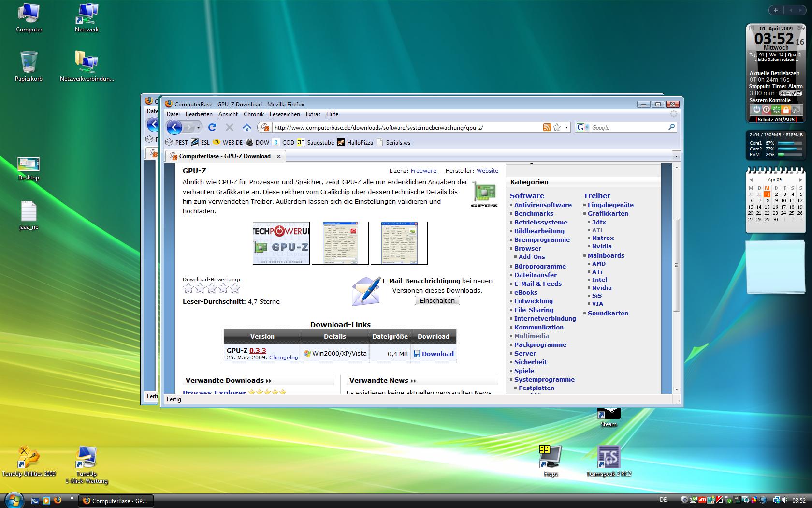Open the Hilfe menu
The height and width of the screenshot is (508, 812).
tap(332, 114)
